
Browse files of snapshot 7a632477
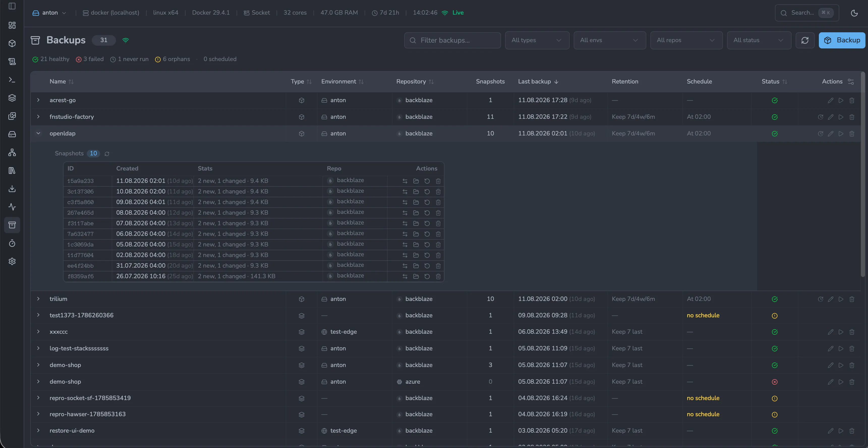pyautogui.click(x=416, y=234)
